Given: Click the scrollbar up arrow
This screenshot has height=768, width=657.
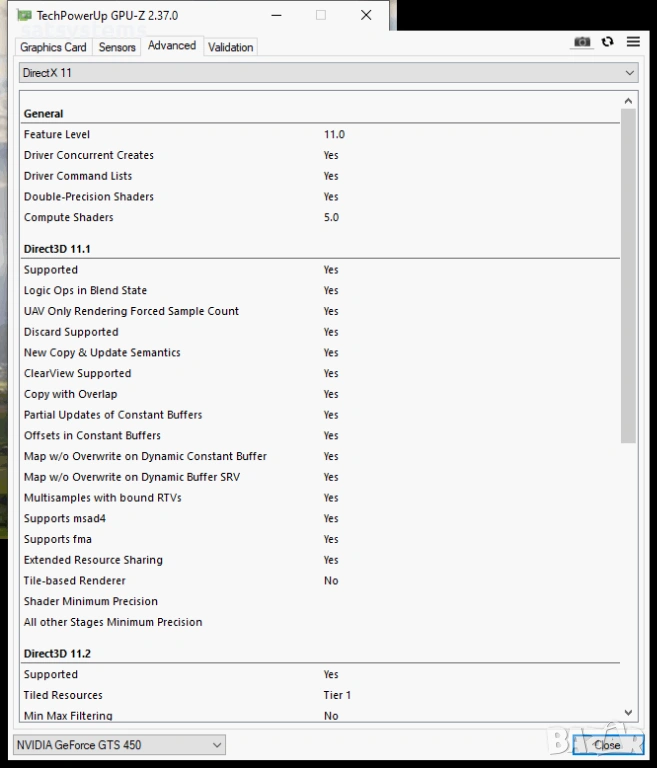Looking at the screenshot, I should coord(628,101).
